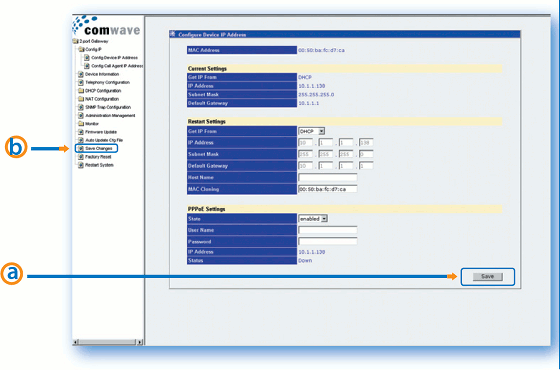Click PPPoE Status value Down

(x=305, y=261)
